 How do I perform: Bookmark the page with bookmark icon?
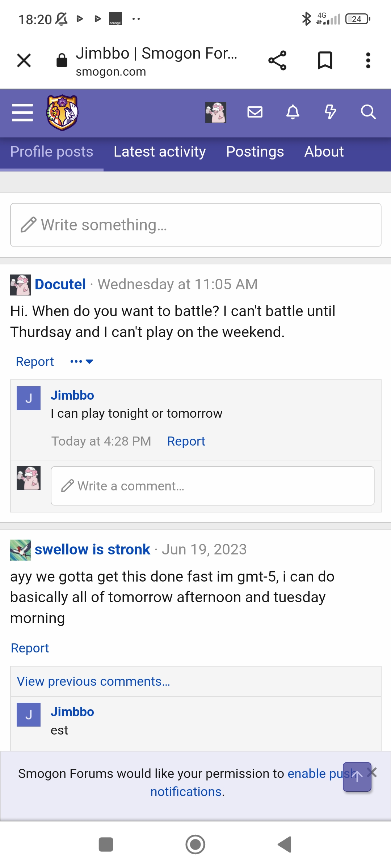(x=325, y=60)
